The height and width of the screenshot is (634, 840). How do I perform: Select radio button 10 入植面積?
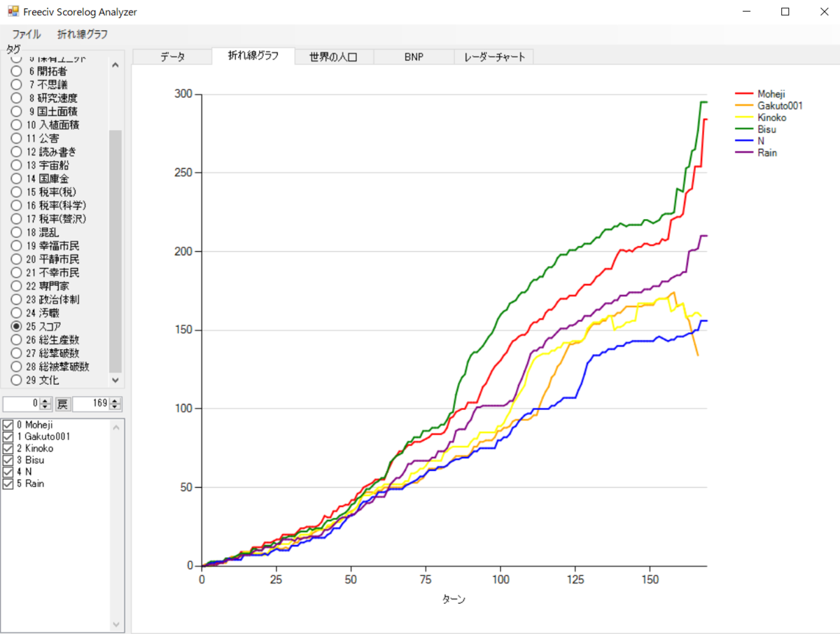coord(16,125)
